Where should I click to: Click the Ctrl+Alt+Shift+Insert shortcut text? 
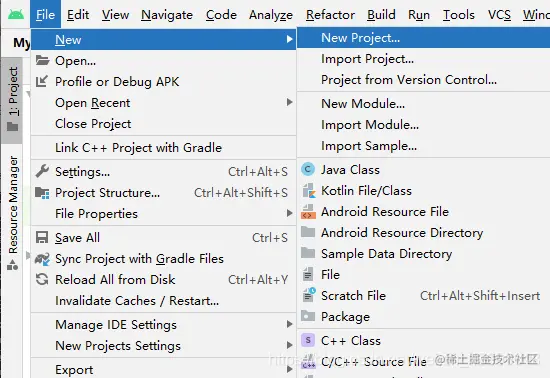[x=480, y=296]
